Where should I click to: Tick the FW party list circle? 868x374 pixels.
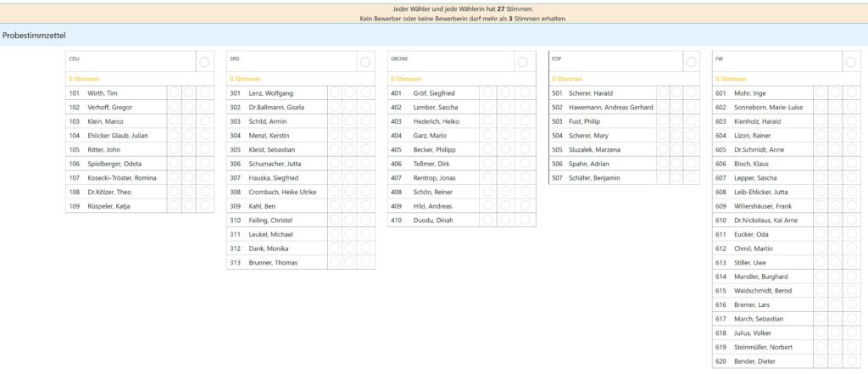coord(850,61)
